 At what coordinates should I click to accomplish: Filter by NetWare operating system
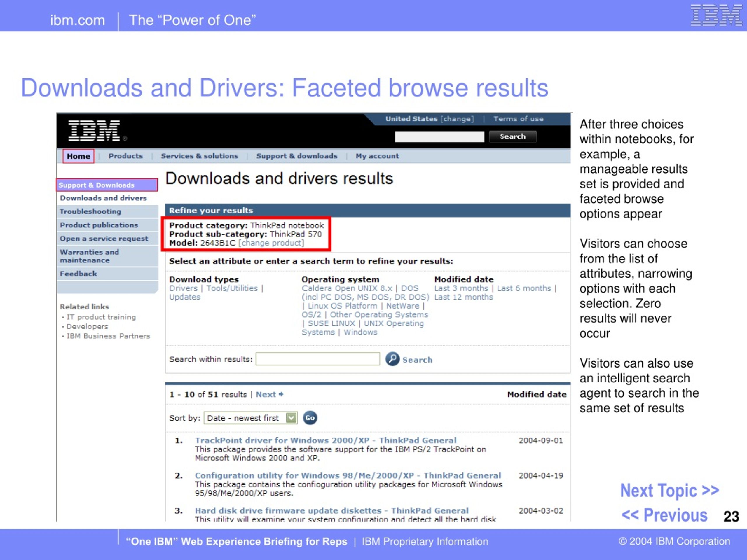[403, 306]
